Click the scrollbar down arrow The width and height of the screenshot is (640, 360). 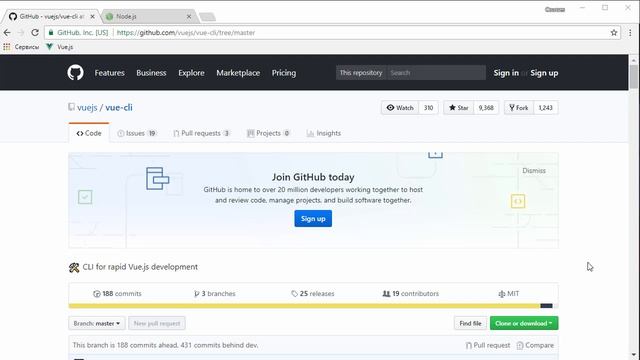pyautogui.click(x=633, y=355)
